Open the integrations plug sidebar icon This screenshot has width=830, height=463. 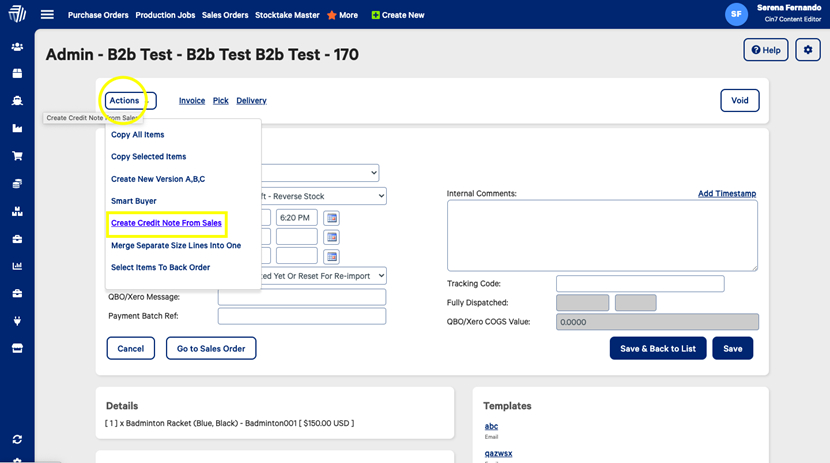point(17,321)
